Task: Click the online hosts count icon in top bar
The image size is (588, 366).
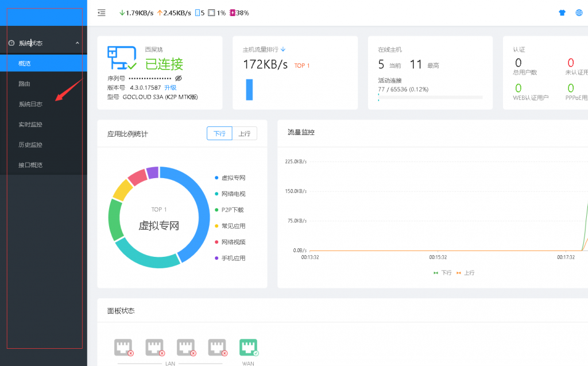Action: 199,13
